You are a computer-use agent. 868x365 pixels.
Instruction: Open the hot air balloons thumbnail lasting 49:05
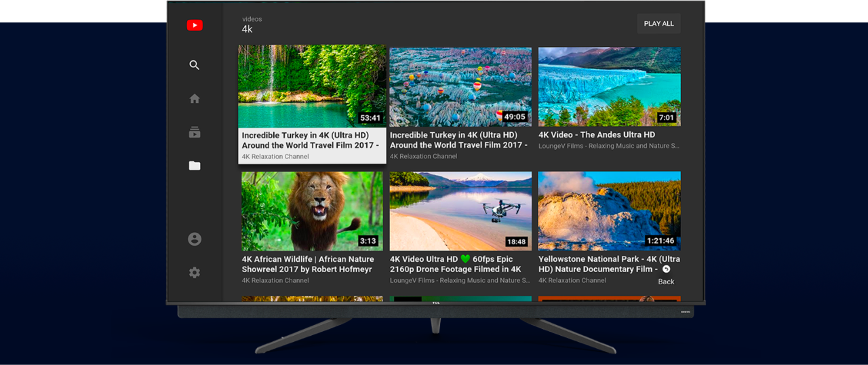(460, 86)
